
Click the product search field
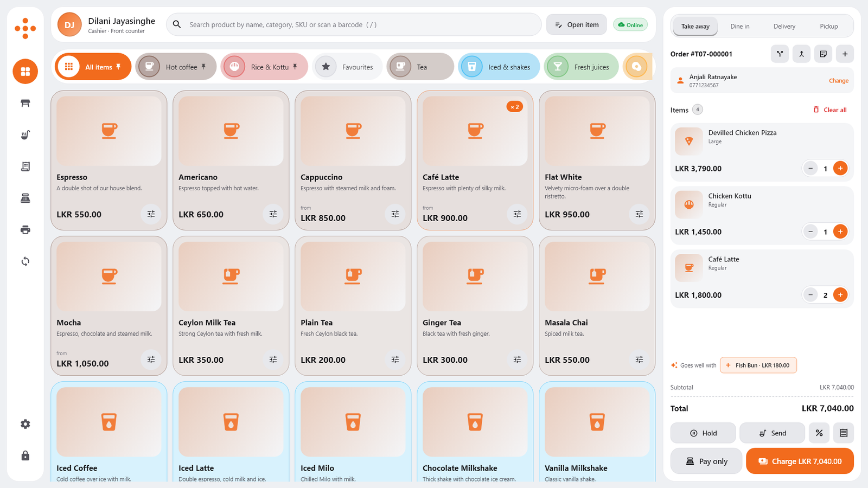coord(354,24)
